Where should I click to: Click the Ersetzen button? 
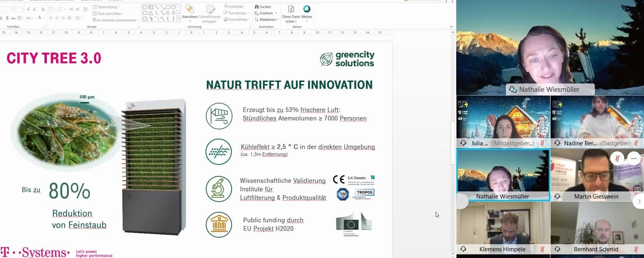(266, 13)
